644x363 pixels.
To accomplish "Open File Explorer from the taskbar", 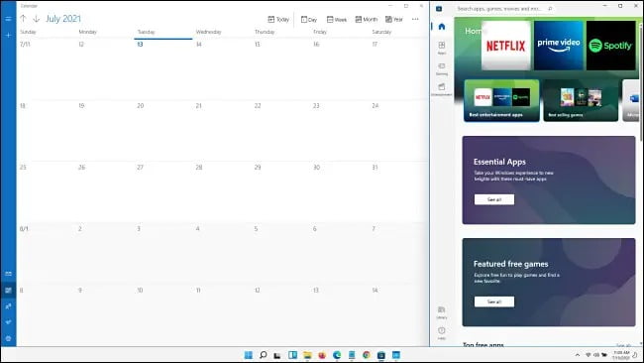I will click(307, 355).
